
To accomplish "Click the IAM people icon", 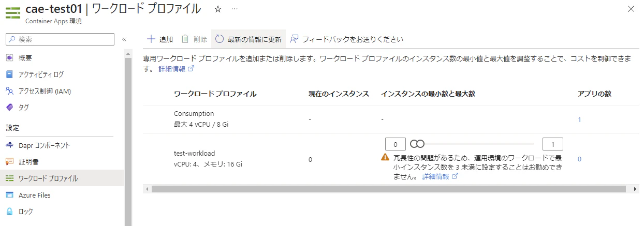I will point(9,91).
